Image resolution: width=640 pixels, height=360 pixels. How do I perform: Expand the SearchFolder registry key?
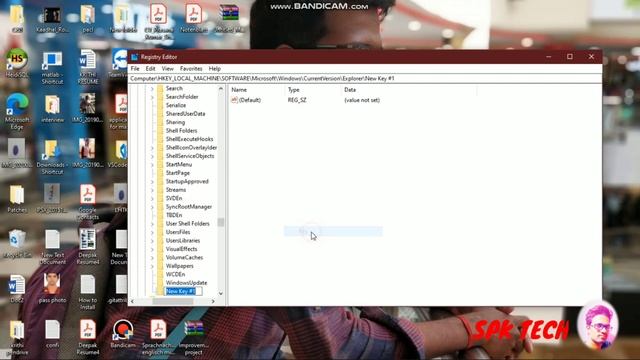point(152,97)
